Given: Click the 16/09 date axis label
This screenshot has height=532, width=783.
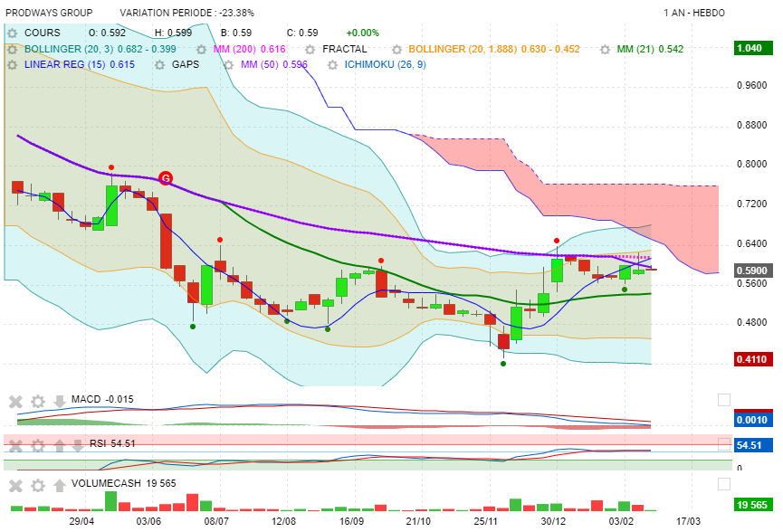Looking at the screenshot, I should (351, 521).
